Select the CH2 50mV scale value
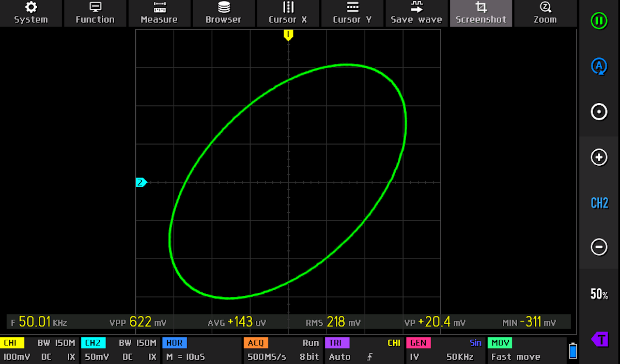 (97, 357)
